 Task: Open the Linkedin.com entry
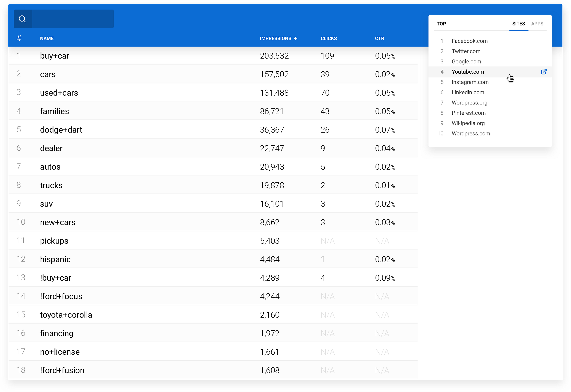click(468, 92)
